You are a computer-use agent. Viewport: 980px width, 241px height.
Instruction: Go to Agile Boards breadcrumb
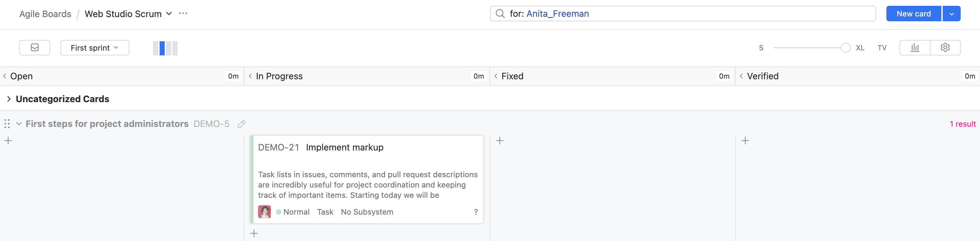click(x=45, y=14)
